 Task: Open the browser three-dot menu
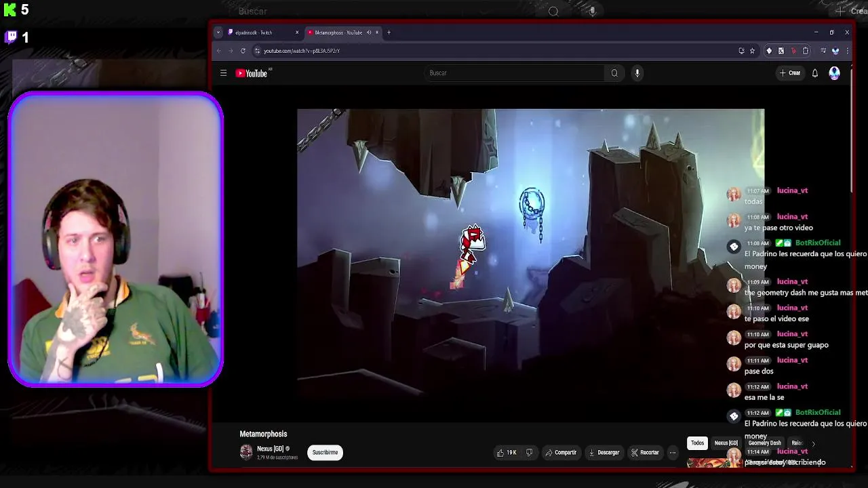point(847,51)
